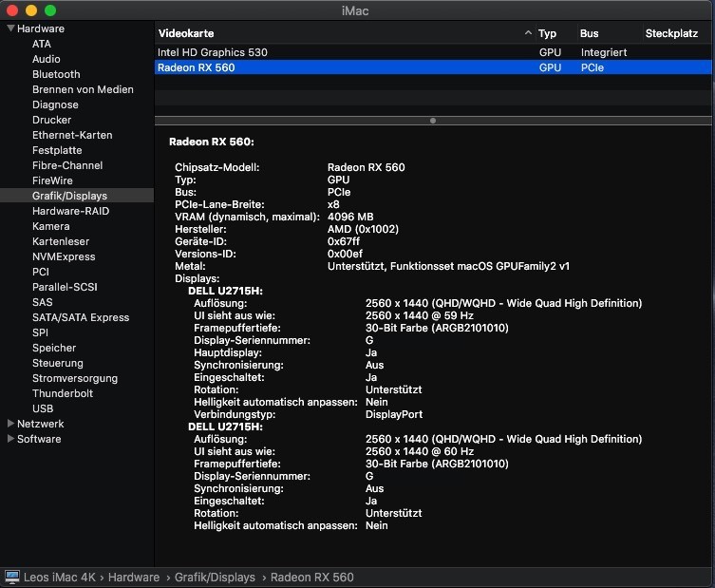Sort by the Typ column header

[x=548, y=33]
